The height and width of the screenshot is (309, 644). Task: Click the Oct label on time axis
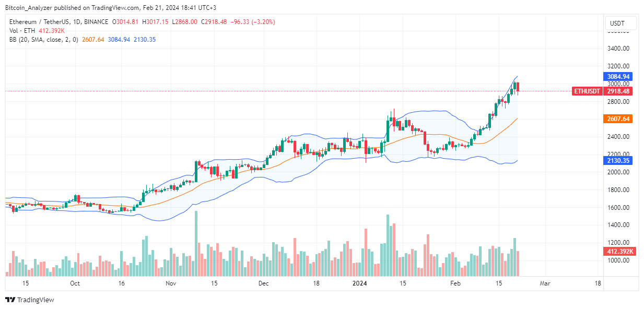(75, 283)
